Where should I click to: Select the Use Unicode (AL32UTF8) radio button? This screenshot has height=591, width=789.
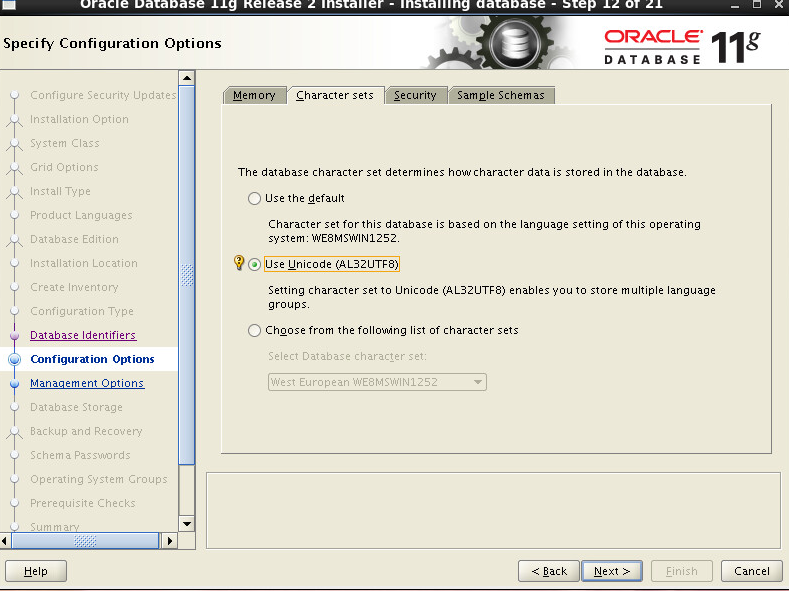tap(254, 264)
